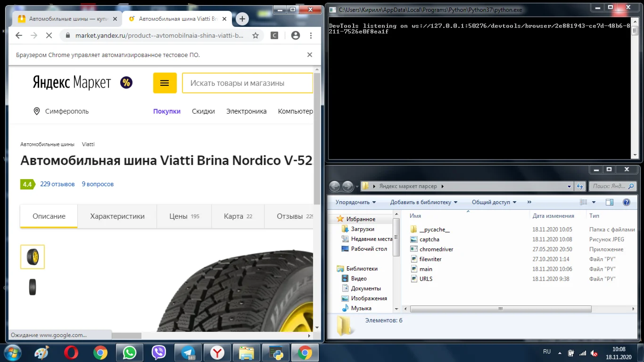The image size is (644, 362).
Task: Click the Explorer forward navigation button
Action: click(x=347, y=186)
